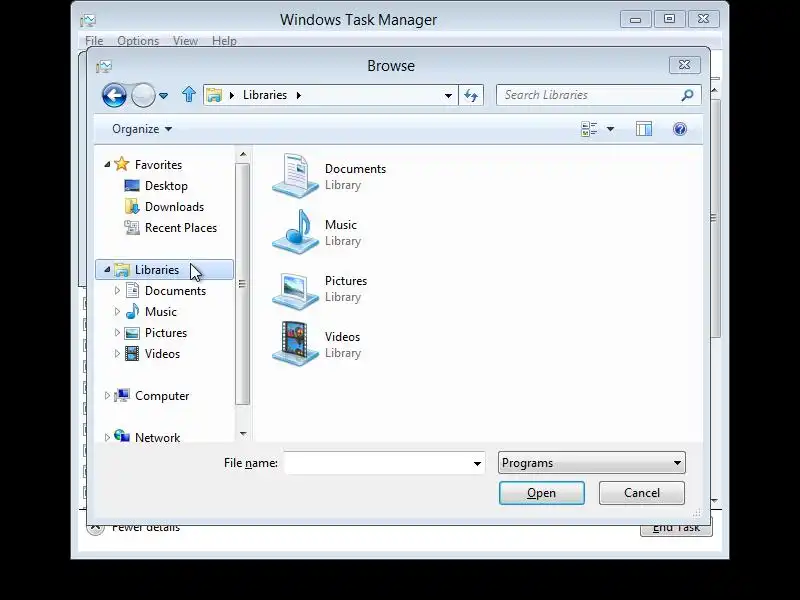Screen dimensions: 800x600
Task: Expand the Computer tree node
Action: pyautogui.click(x=107, y=395)
